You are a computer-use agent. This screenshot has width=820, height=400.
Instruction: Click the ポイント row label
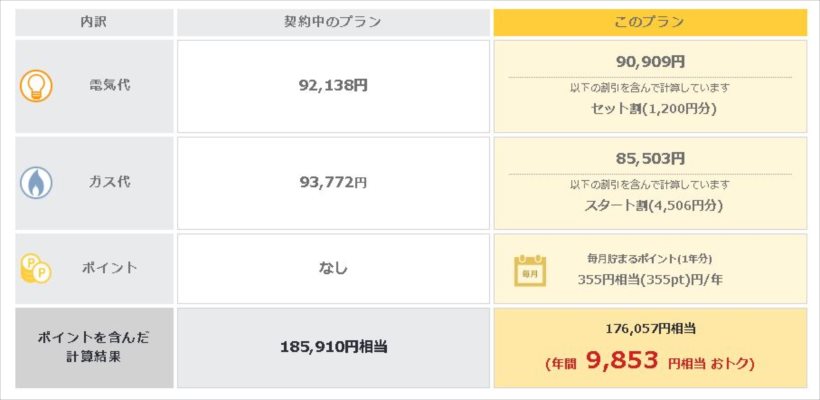tap(109, 268)
